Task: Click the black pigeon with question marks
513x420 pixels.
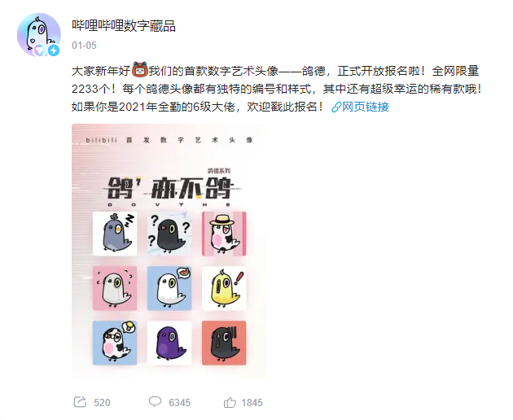Action: point(169,234)
